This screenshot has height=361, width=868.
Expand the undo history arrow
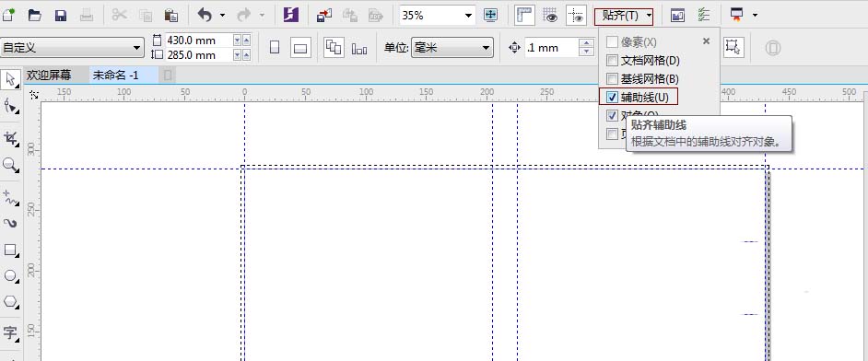pyautogui.click(x=223, y=16)
